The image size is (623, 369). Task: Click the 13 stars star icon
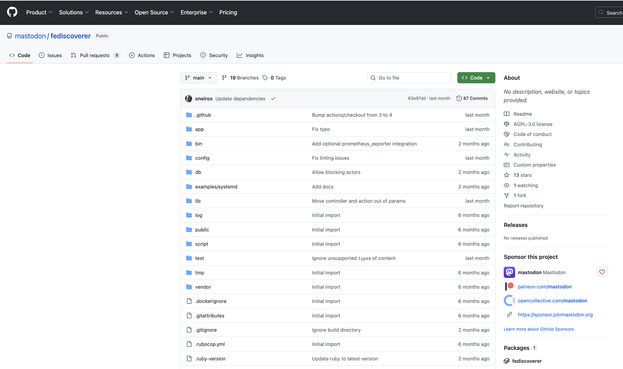pos(507,175)
